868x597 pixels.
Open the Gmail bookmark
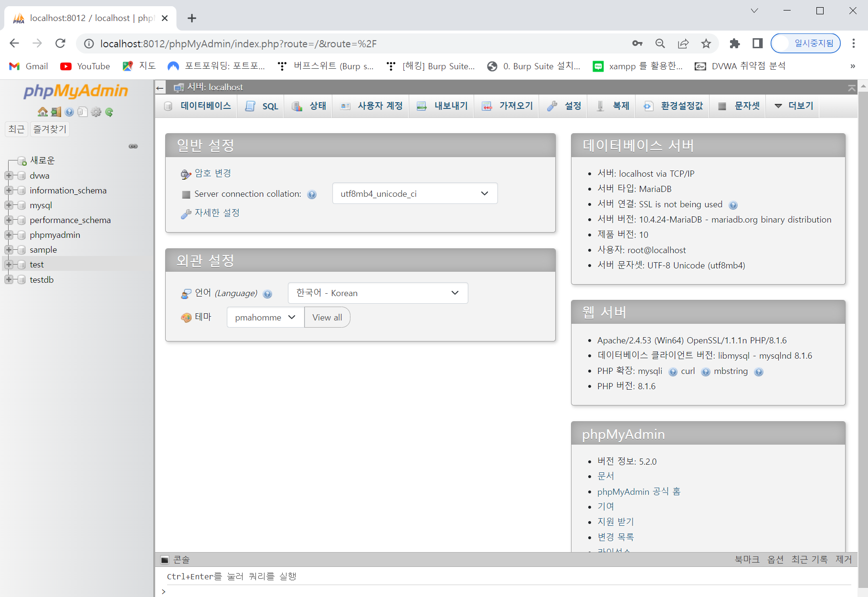[29, 66]
